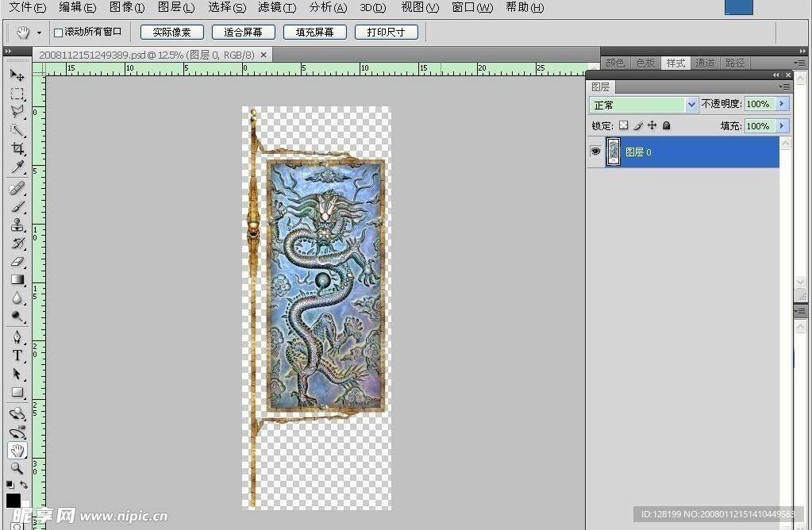Select the Eraser tool
This screenshot has width=812, height=530.
(17, 261)
